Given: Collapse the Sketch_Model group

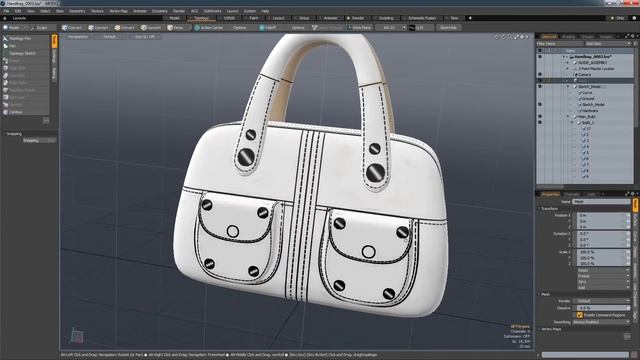Looking at the screenshot, I should [568, 87].
